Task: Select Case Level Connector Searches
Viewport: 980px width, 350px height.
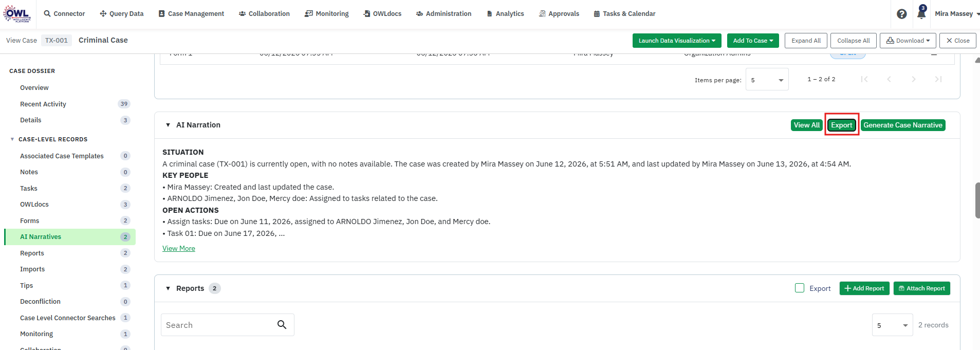Action: click(x=70, y=318)
